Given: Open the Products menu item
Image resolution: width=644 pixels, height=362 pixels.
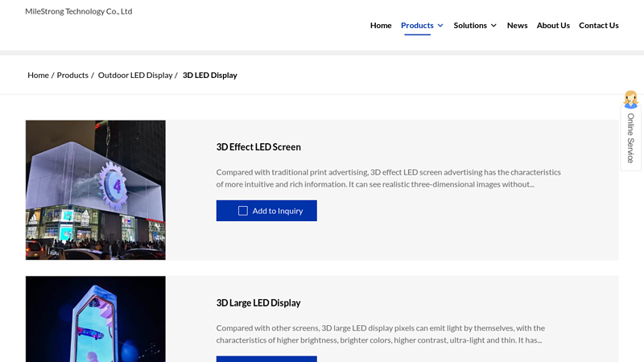Looking at the screenshot, I should (x=417, y=26).
